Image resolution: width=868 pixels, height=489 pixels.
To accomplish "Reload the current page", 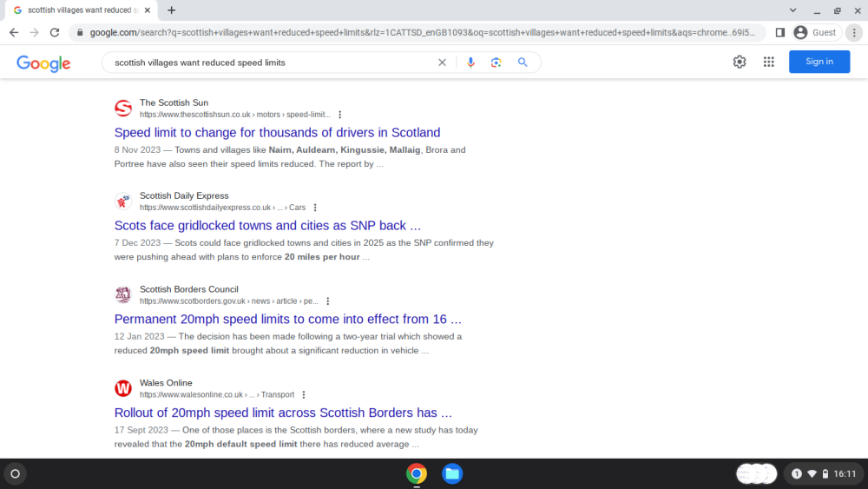I will pos(55,33).
